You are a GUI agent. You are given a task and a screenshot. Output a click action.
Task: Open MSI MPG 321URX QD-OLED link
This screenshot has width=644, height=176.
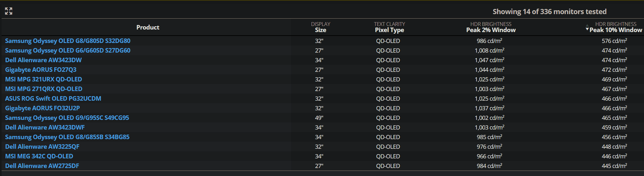(x=44, y=79)
